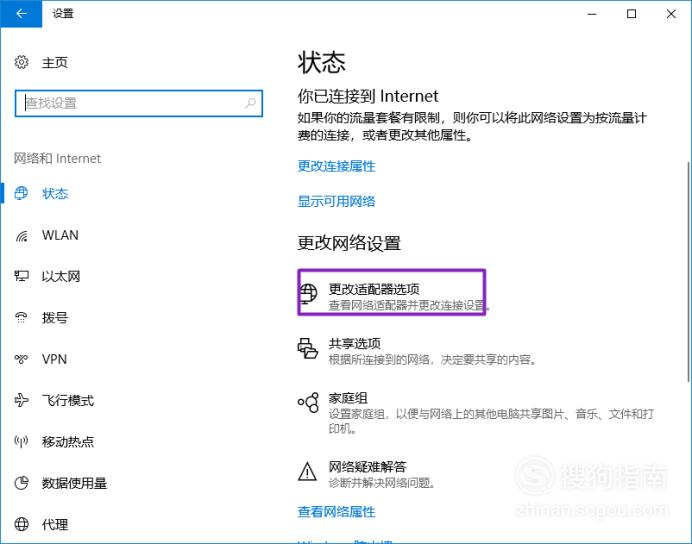Click the 状态 page heading
692x544 pixels.
(x=321, y=62)
